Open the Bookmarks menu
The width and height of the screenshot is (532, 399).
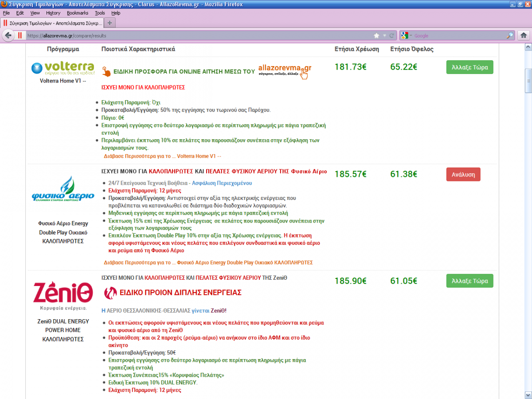point(78,13)
